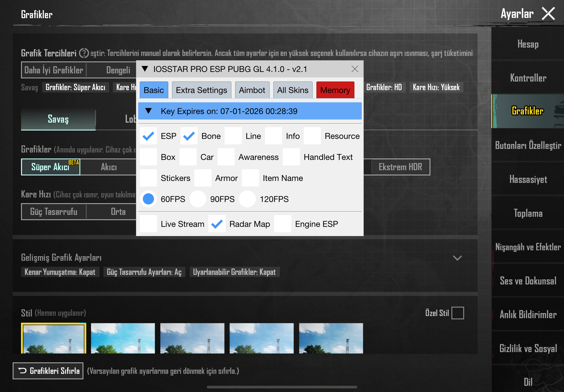This screenshot has width=564, height=392.
Task: Choose the Daha İyi Grafikler preset
Action: (54, 70)
